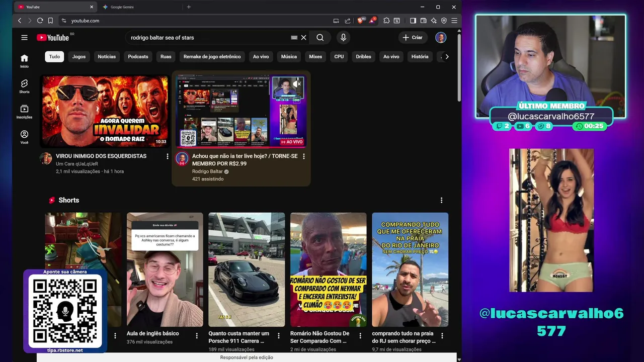644x362 pixels.
Task: Select the Música filter chip
Action: click(x=289, y=56)
